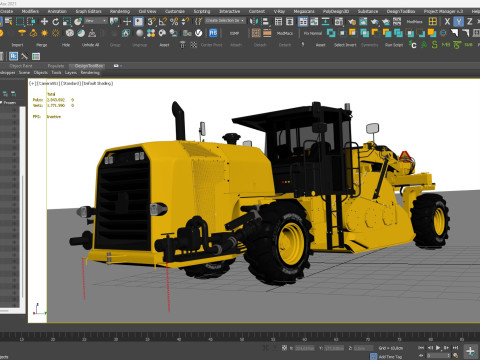Click the yellow four-pane grid icon
480x360 pixels.
[x=433, y=22]
